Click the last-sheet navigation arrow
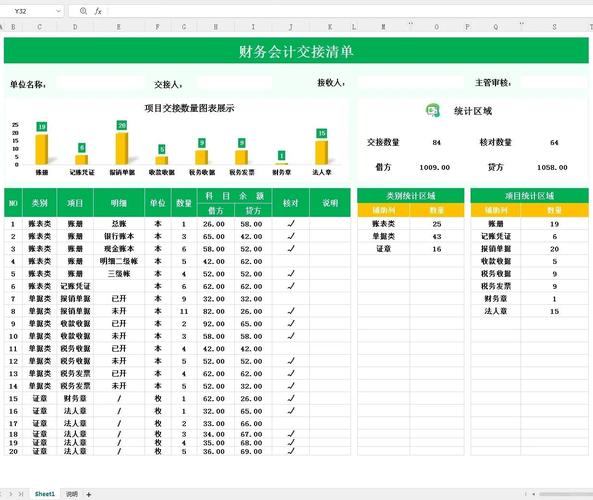This screenshot has height=500, width=593. 21,494
